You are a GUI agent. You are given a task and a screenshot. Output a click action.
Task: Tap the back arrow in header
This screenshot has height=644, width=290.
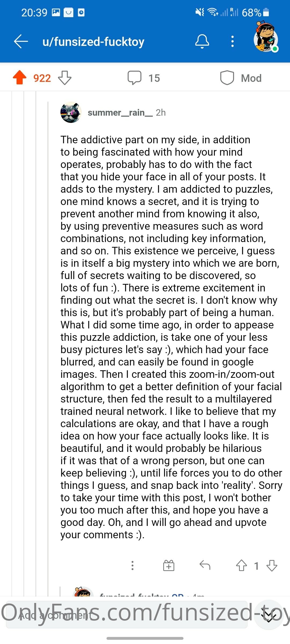pos(21,42)
